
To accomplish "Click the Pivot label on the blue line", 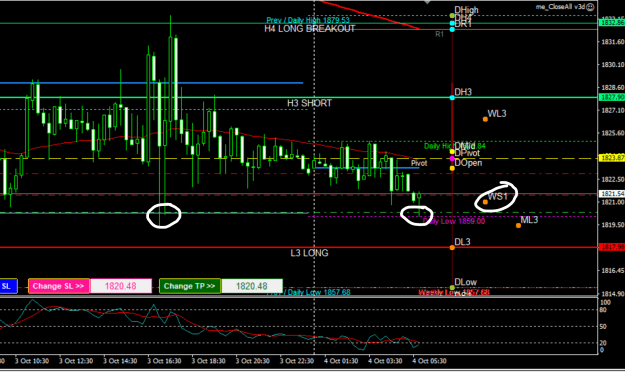I will [x=419, y=163].
